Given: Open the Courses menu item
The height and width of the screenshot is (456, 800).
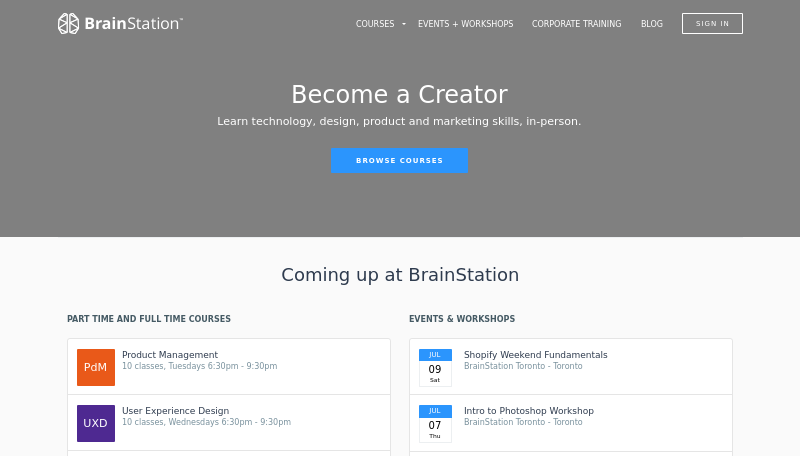Looking at the screenshot, I should click(x=375, y=24).
